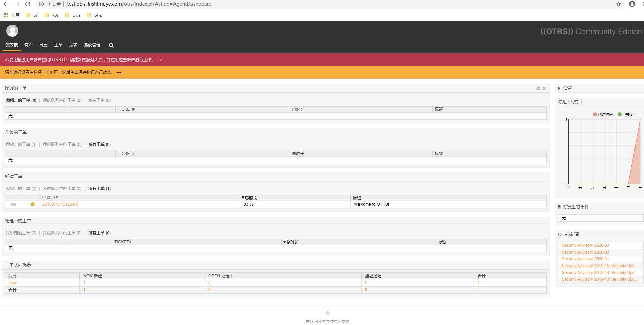Viewport: 644px width, 325px height.
Task: Open the 工单 menu
Action: point(58,45)
